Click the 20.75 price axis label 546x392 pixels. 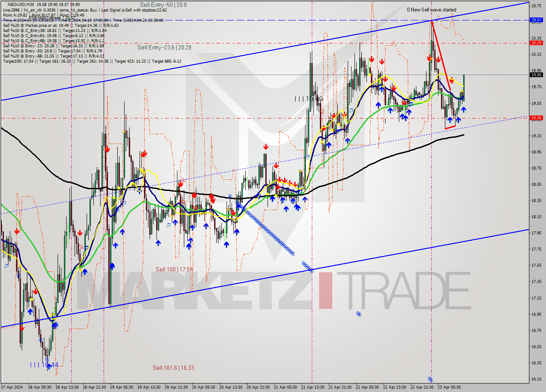coord(536,6)
